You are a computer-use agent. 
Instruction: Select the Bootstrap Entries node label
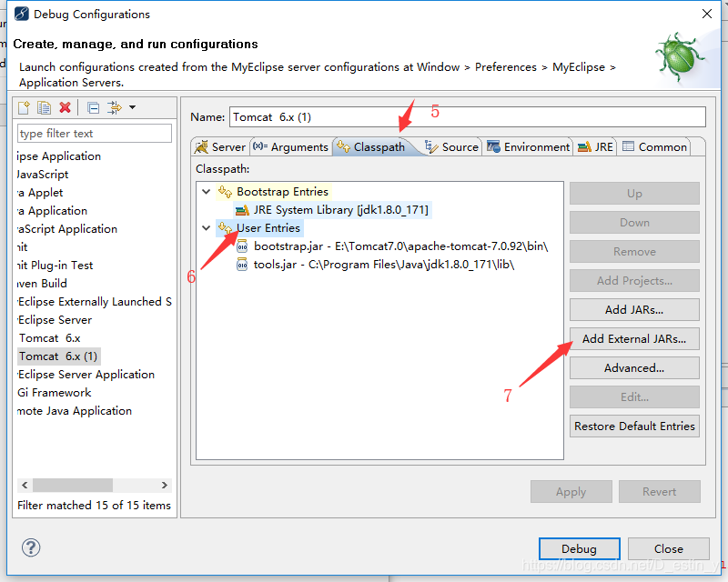point(282,192)
